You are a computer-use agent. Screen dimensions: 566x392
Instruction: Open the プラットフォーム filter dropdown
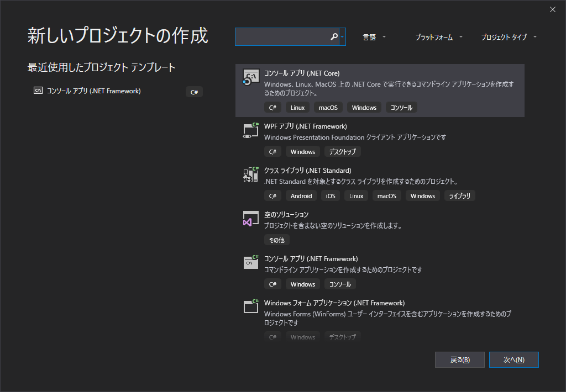click(438, 37)
